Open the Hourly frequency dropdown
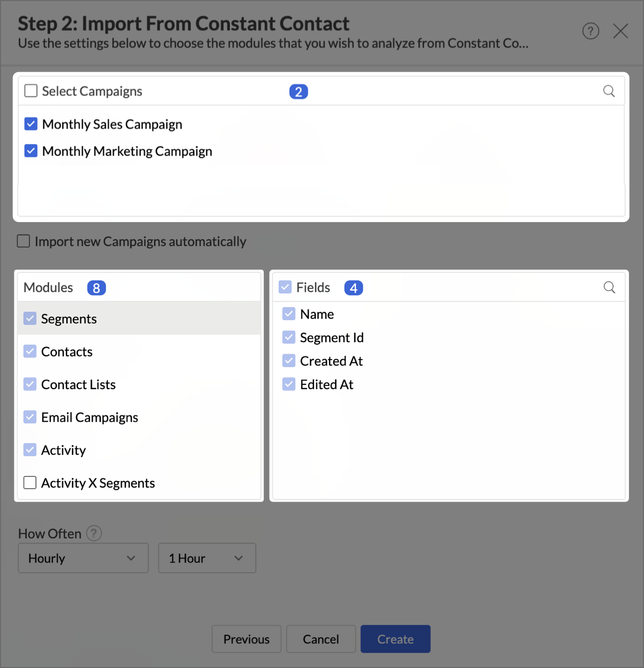 pyautogui.click(x=83, y=558)
